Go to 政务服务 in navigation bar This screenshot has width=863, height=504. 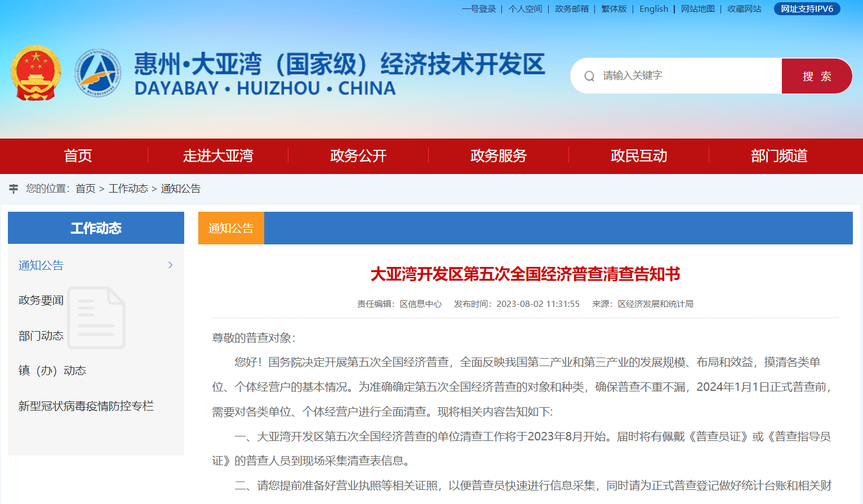click(499, 156)
